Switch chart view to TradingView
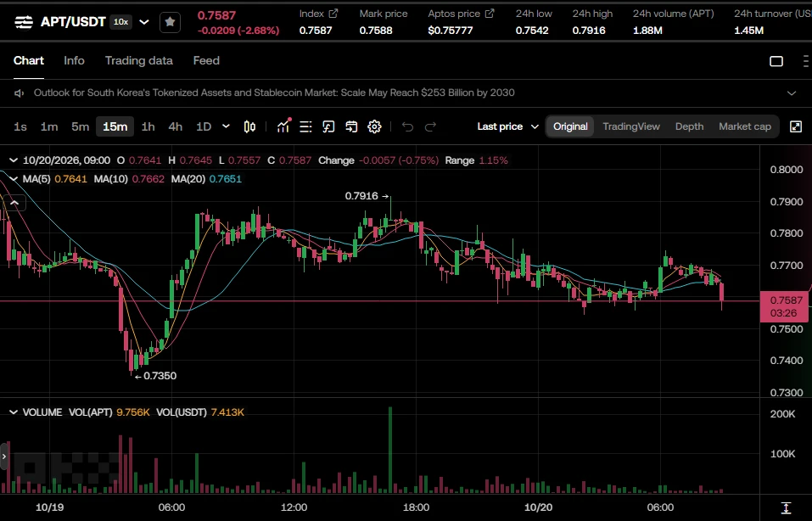Viewport: 812px width, 521px height. (x=631, y=126)
